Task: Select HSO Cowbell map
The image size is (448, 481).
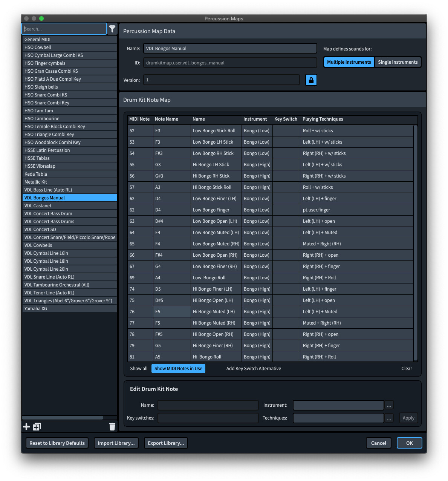Action: coord(69,47)
